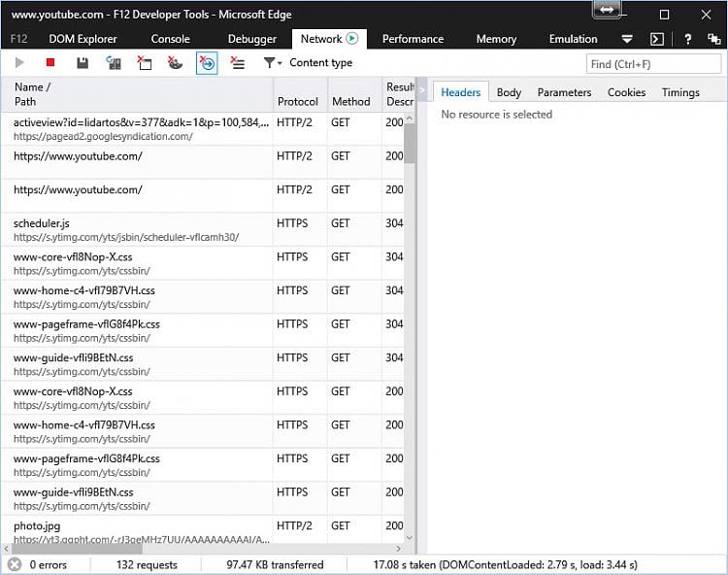Clear the cache with the toolbar icon
The height and width of the screenshot is (575, 728).
[x=145, y=63]
